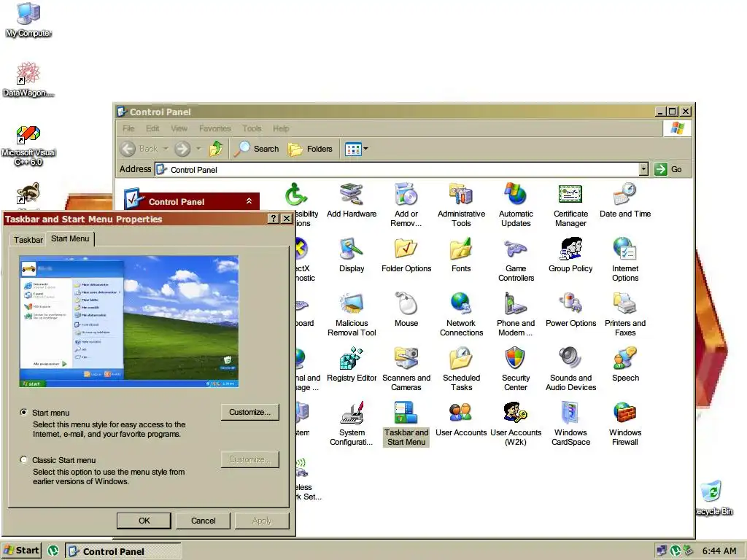Click OK in Taskbar properties dialog

click(x=144, y=521)
